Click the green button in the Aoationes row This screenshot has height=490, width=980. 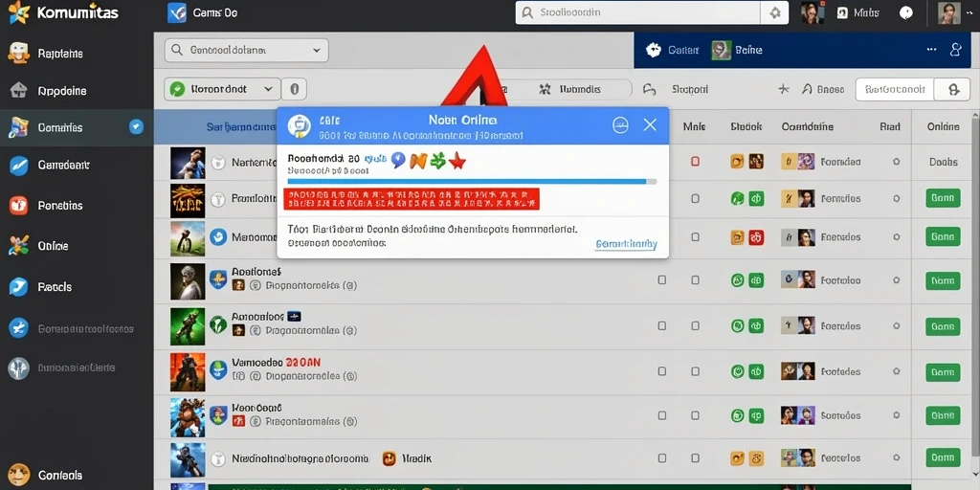[943, 281]
